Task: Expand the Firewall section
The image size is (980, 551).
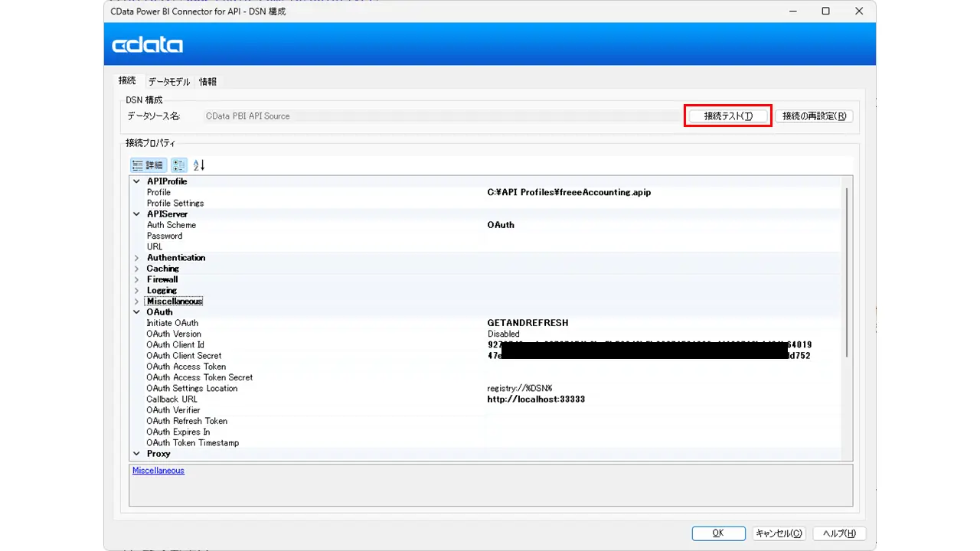Action: (x=137, y=279)
